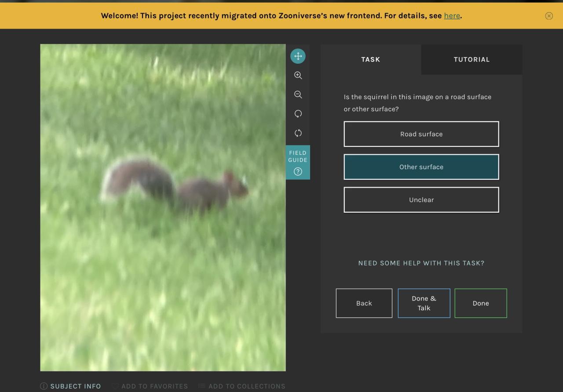Dismiss the welcome banner

(x=549, y=16)
